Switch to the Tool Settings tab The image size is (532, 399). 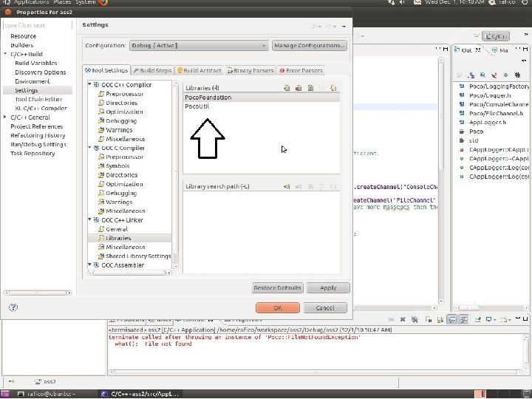click(106, 70)
